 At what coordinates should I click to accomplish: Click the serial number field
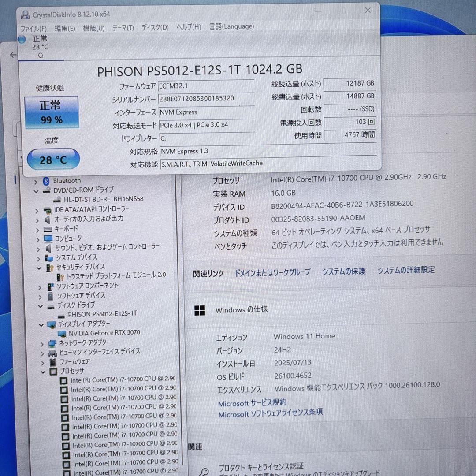206,99
